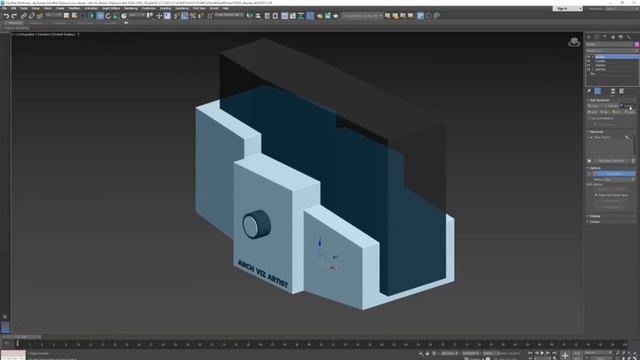Click the object name field
The image size is (640, 360).
(609, 44)
